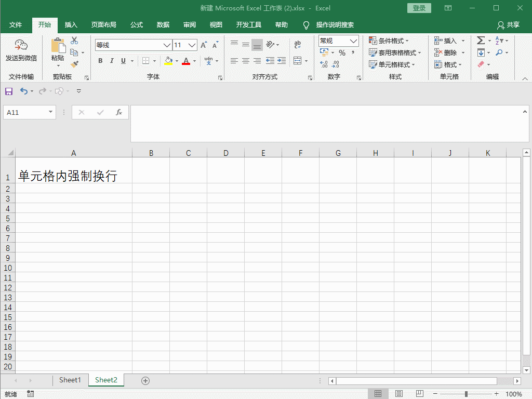Open 格式 format cells menu
The height and width of the screenshot is (399, 532).
pyautogui.click(x=448, y=64)
